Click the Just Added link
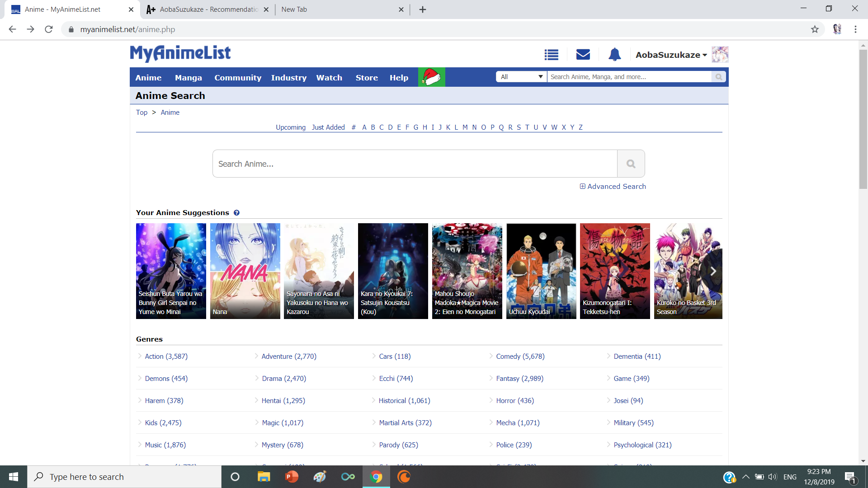Screen dimensions: 868x488 (x=328, y=127)
